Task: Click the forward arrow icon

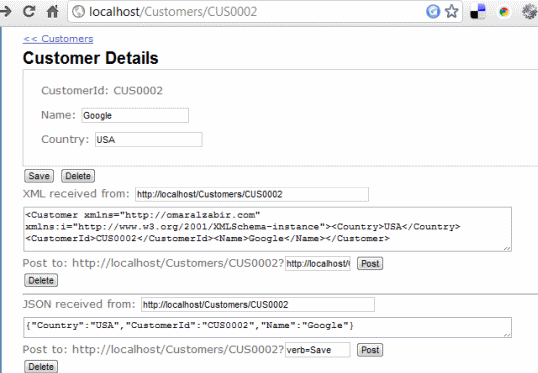Action: click(6, 11)
